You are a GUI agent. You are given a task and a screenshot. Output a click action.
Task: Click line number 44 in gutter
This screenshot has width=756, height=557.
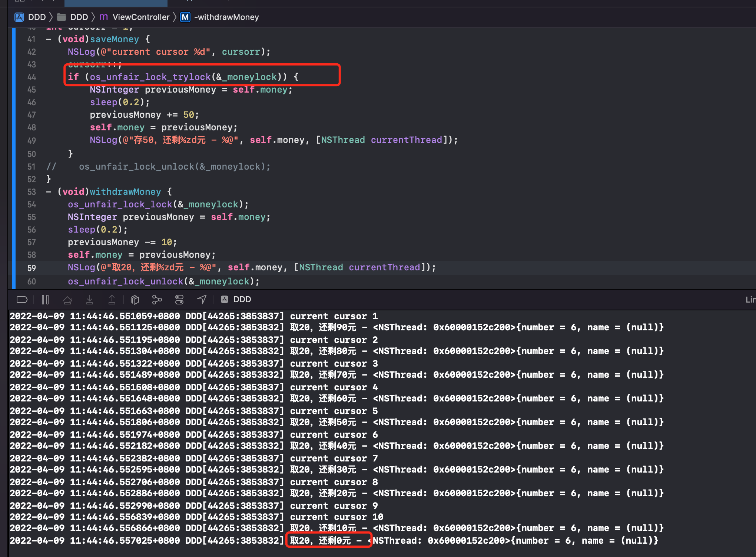pyautogui.click(x=31, y=77)
